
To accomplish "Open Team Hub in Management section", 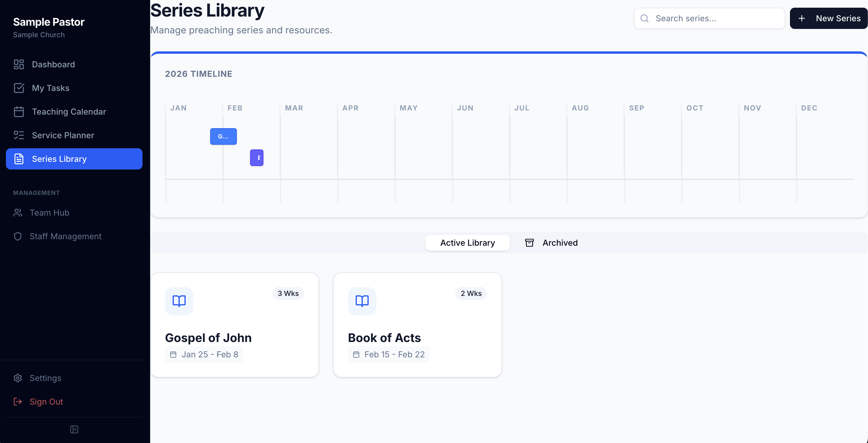I will pyautogui.click(x=50, y=212).
